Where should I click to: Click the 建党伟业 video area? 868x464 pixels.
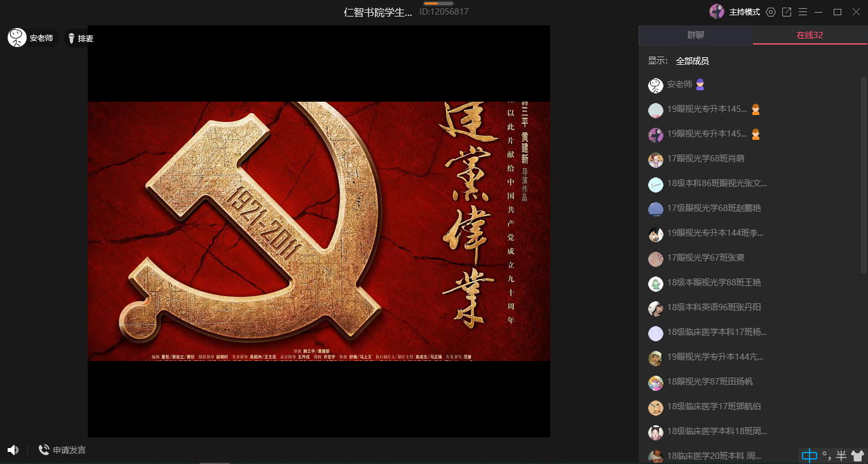pos(319,231)
